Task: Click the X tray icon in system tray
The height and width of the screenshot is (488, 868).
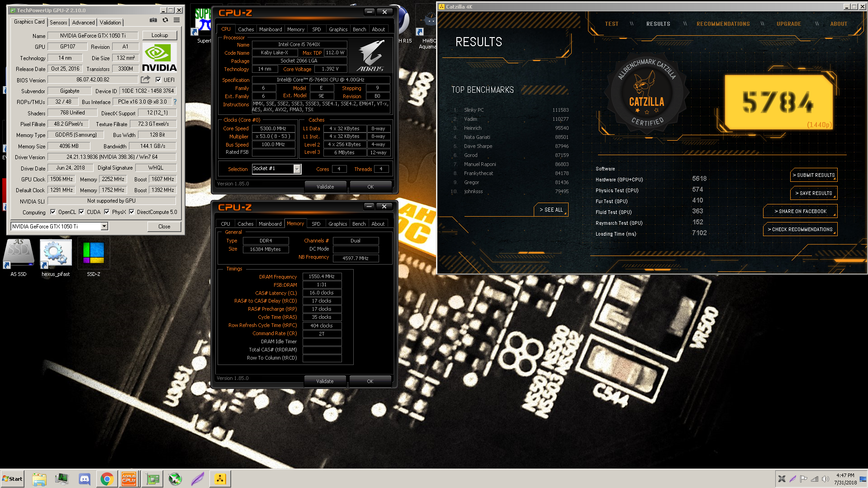Action: [x=782, y=479]
